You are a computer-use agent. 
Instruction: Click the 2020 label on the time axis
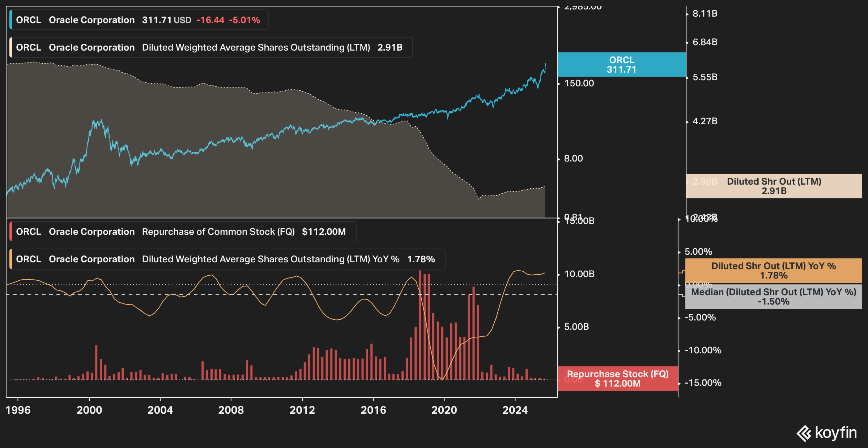(x=444, y=409)
